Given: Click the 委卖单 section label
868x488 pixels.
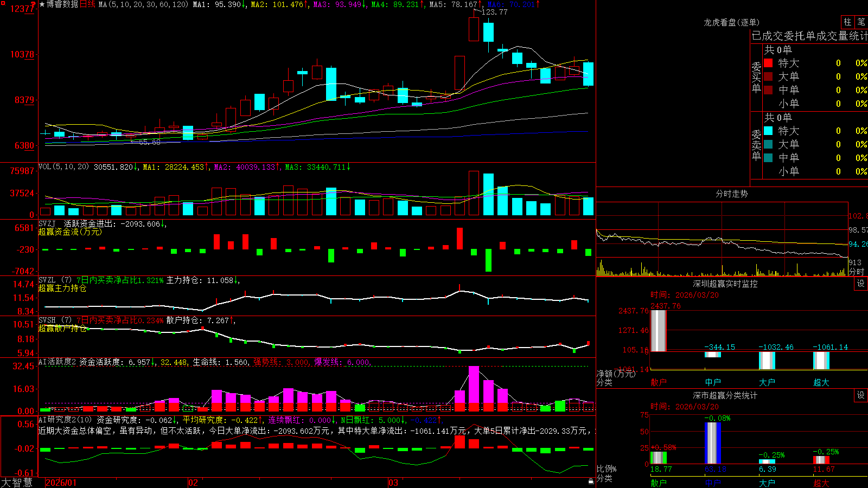Looking at the screenshot, I should [x=756, y=145].
